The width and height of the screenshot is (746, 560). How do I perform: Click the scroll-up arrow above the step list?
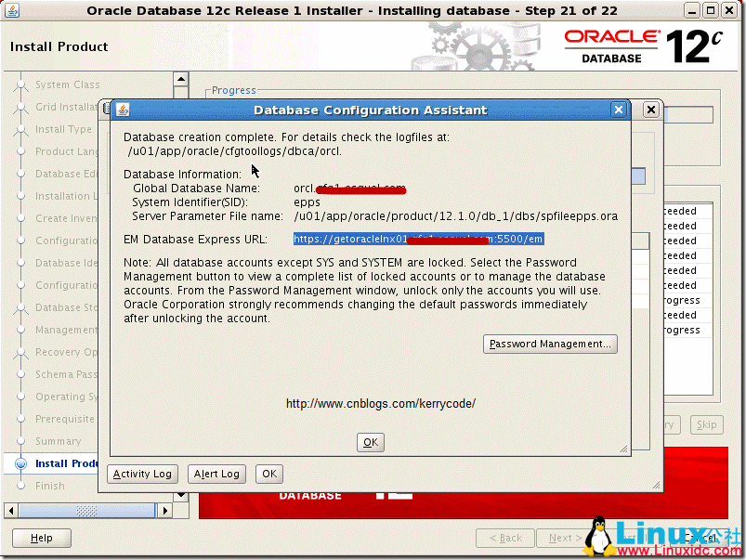coord(181,79)
